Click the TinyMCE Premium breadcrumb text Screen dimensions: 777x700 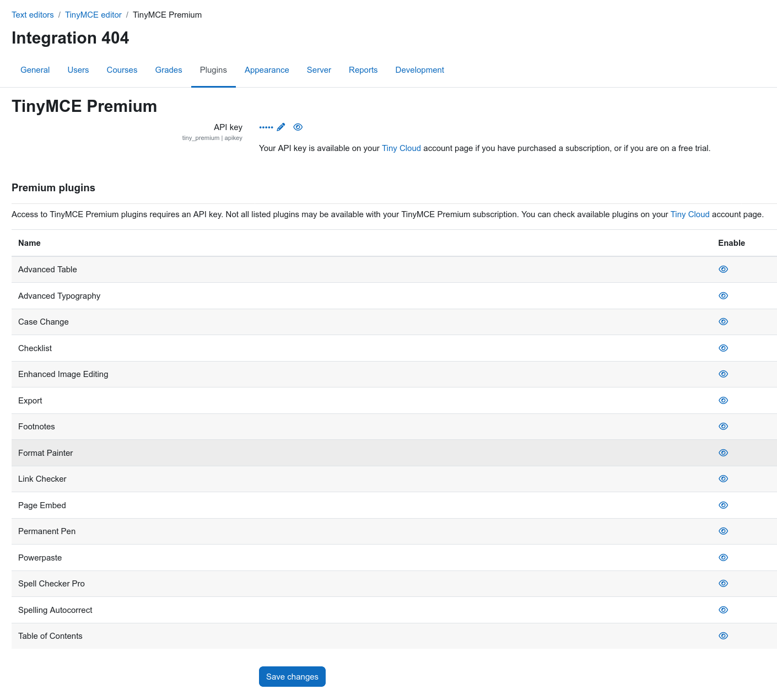point(167,15)
